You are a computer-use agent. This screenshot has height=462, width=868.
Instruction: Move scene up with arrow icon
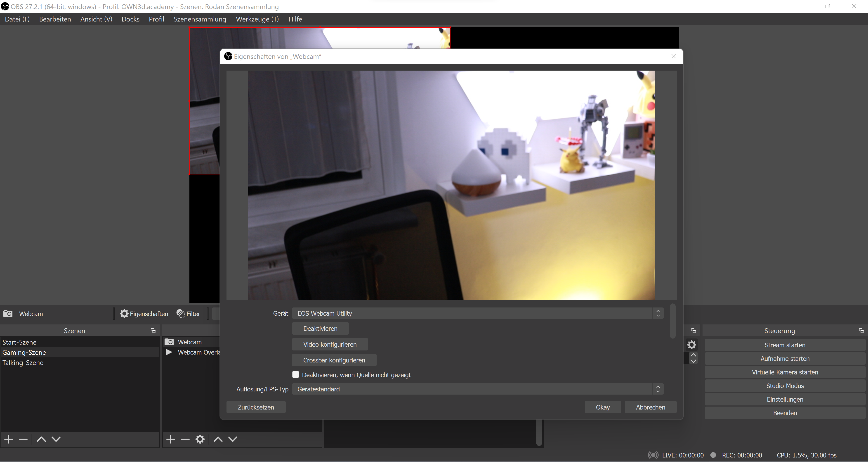pyautogui.click(x=41, y=439)
